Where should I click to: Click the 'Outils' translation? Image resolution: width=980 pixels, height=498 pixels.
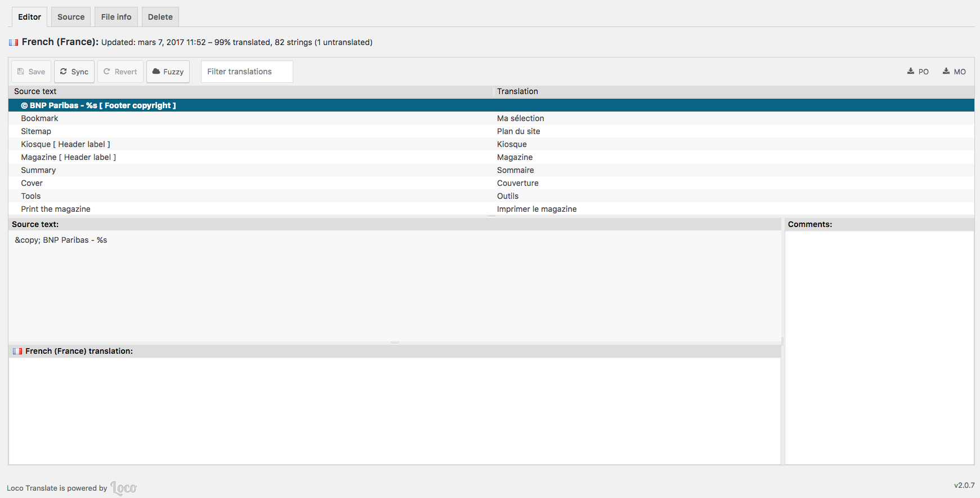[x=508, y=196]
